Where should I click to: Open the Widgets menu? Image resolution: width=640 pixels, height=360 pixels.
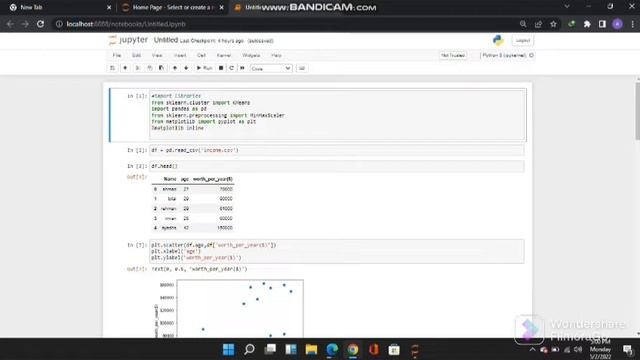point(251,55)
